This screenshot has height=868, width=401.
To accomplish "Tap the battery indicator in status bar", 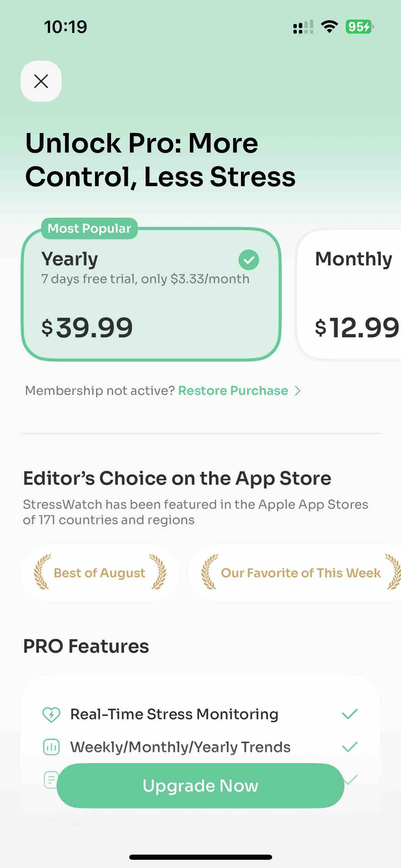I will (x=359, y=27).
